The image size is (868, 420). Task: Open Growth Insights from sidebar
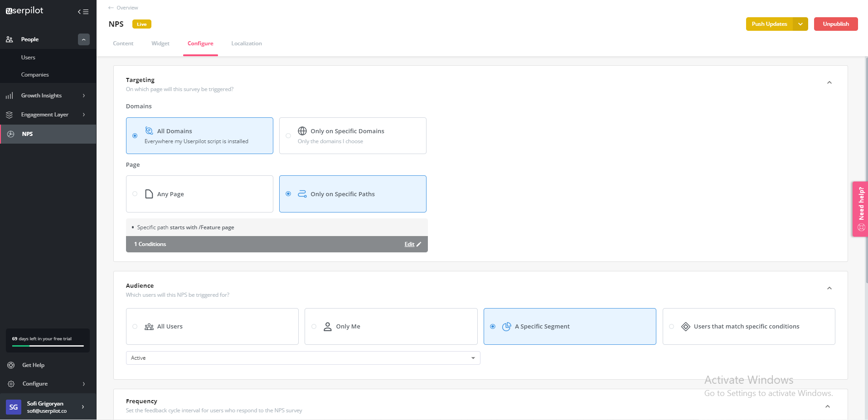[41, 95]
